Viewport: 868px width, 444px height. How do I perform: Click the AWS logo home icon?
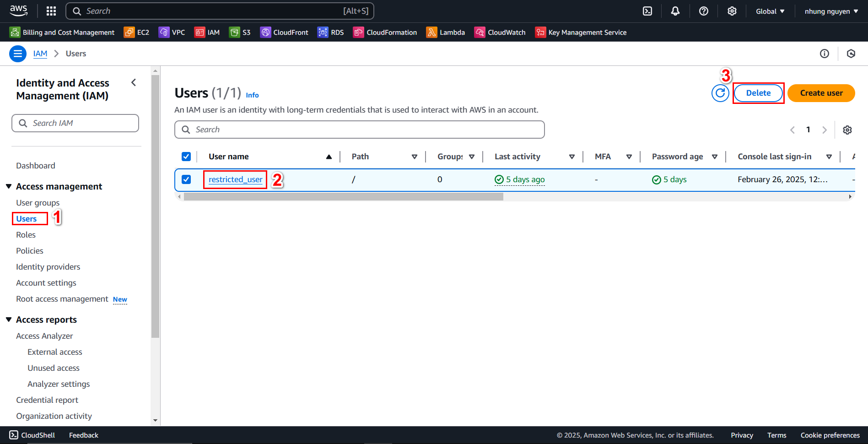[19, 11]
